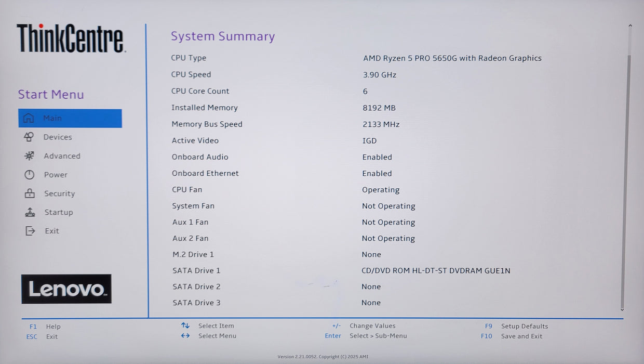Select the Onboard Ethernet Enabled value
The height and width of the screenshot is (364, 644).
click(377, 173)
